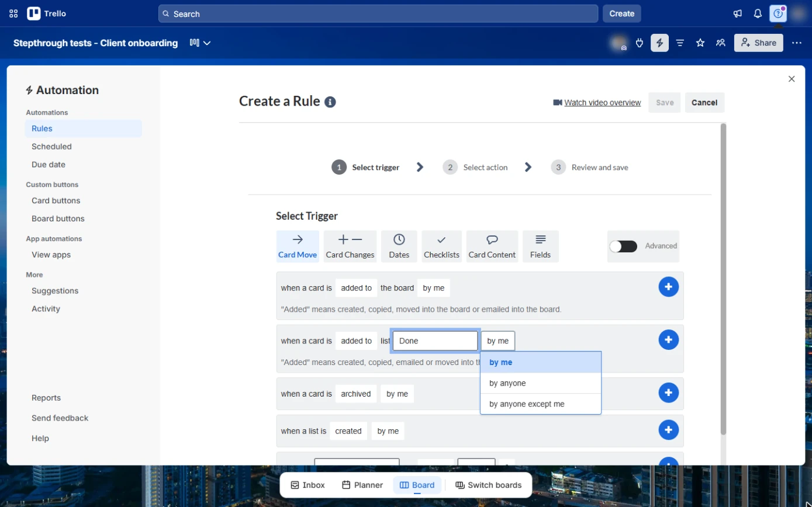Screen dimensions: 812x507
Task: Switch to Dates trigger tab
Action: [x=399, y=246]
